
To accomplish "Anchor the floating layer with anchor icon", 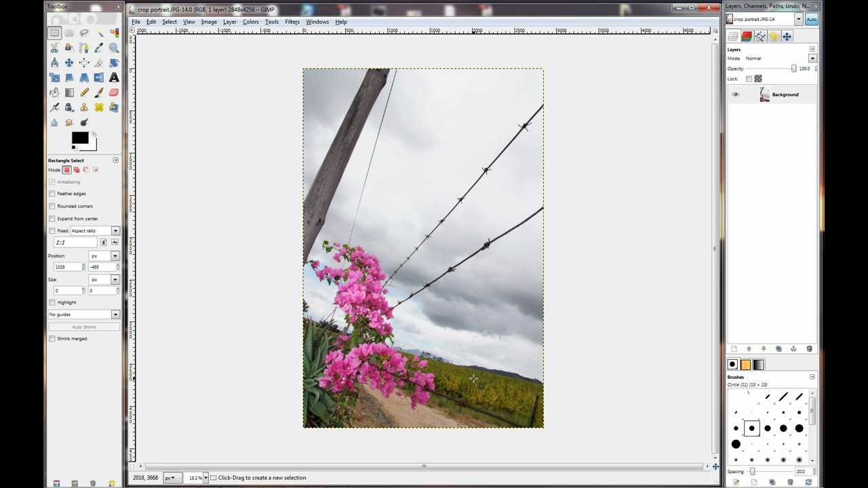I will pos(793,349).
